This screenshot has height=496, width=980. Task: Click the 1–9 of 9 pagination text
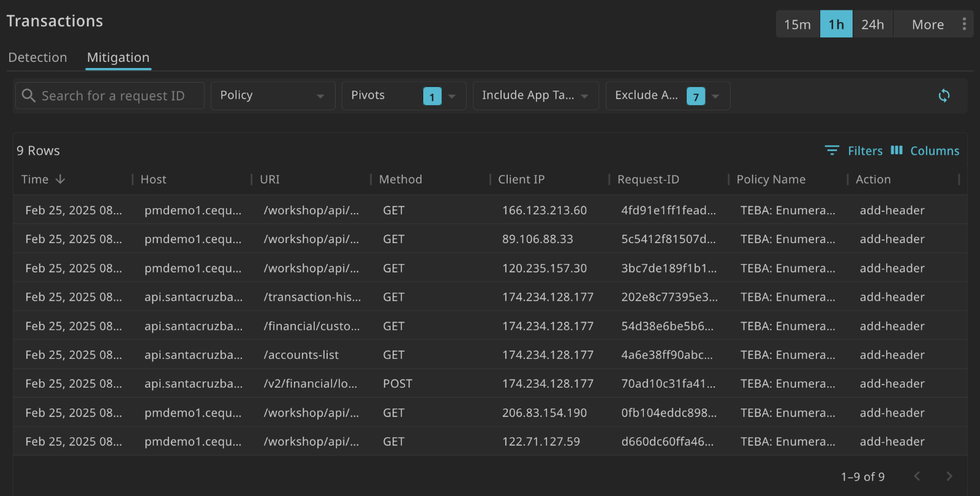(x=862, y=476)
